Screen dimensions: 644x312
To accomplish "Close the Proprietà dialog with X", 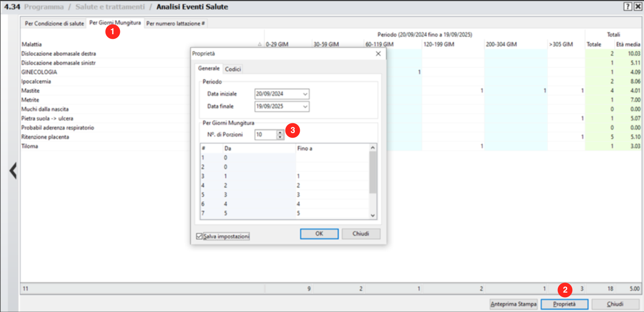I will 378,54.
